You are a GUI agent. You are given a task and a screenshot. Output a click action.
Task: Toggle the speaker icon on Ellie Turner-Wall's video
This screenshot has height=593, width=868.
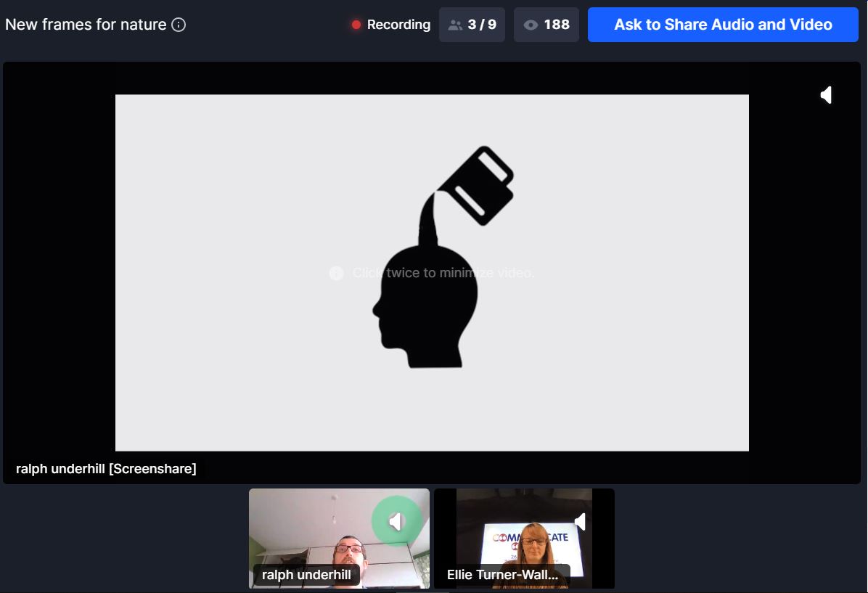click(581, 521)
